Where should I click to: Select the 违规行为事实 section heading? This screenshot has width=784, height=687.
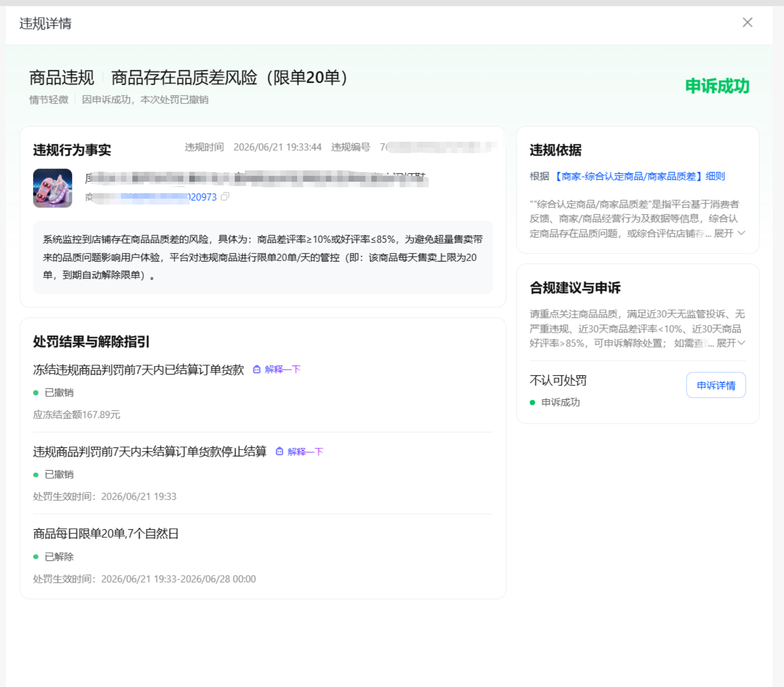pyautogui.click(x=72, y=150)
